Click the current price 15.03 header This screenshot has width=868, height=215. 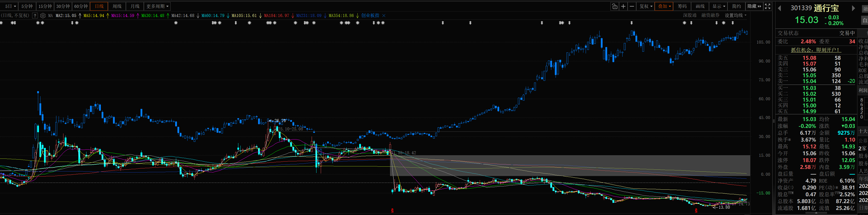[x=806, y=20]
